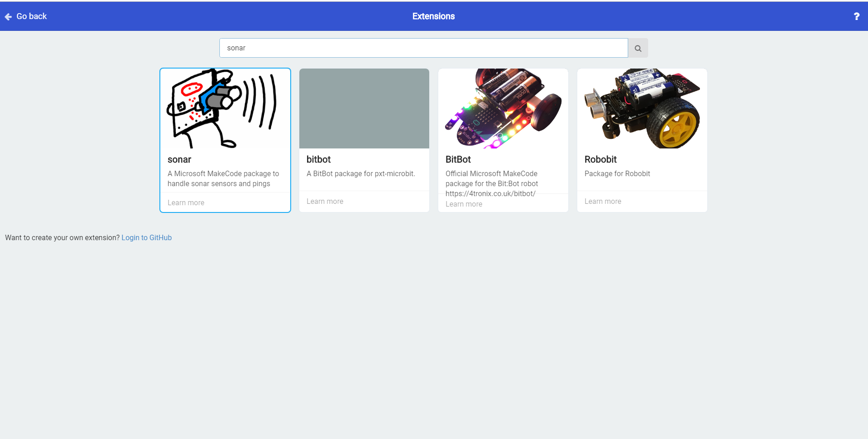
Task: Select the Robobit buggy photo thumbnail
Action: click(642, 109)
